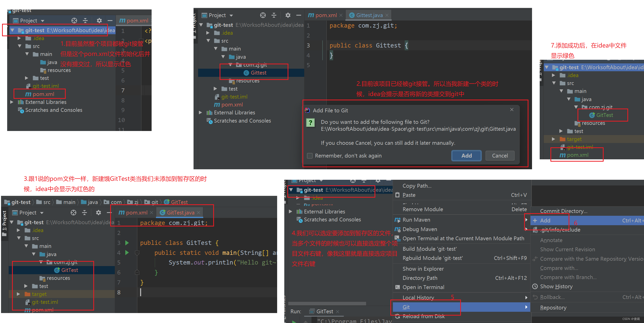This screenshot has width=644, height=323.
Task: Click the '1: Project' vertical side tab
Action: click(x=4, y=221)
